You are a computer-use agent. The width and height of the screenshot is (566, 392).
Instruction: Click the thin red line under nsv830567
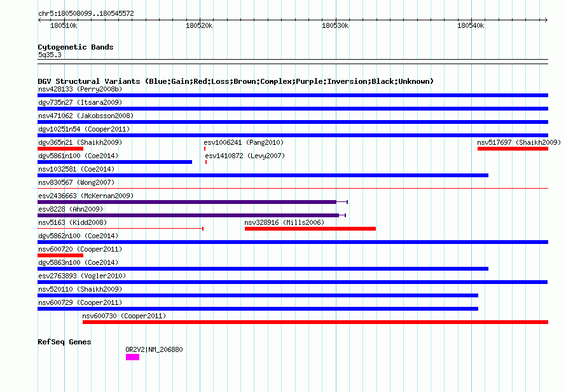(293, 188)
